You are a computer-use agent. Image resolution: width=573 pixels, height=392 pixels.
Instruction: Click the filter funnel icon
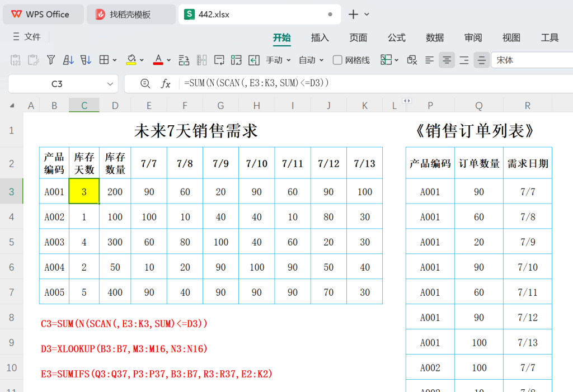pos(51,60)
